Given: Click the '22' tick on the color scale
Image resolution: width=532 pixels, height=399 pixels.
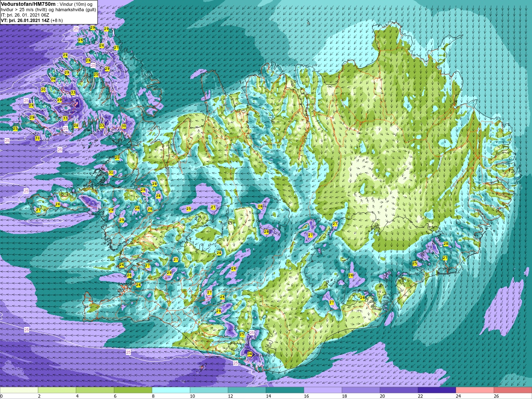Looking at the screenshot, I should (x=420, y=396).
